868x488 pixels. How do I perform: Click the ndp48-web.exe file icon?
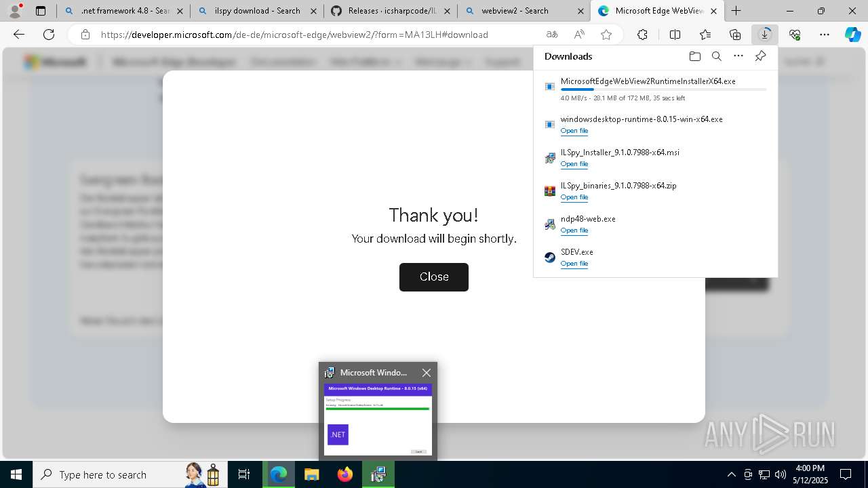[550, 224]
